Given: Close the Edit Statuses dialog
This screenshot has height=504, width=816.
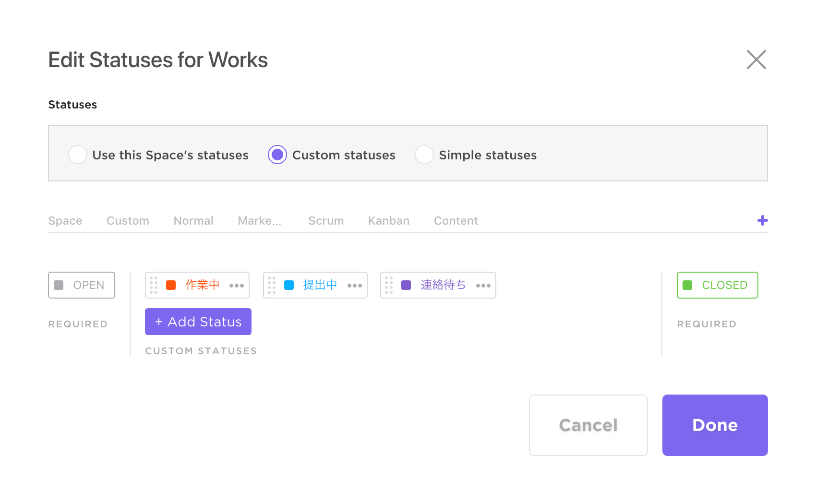Looking at the screenshot, I should [756, 60].
